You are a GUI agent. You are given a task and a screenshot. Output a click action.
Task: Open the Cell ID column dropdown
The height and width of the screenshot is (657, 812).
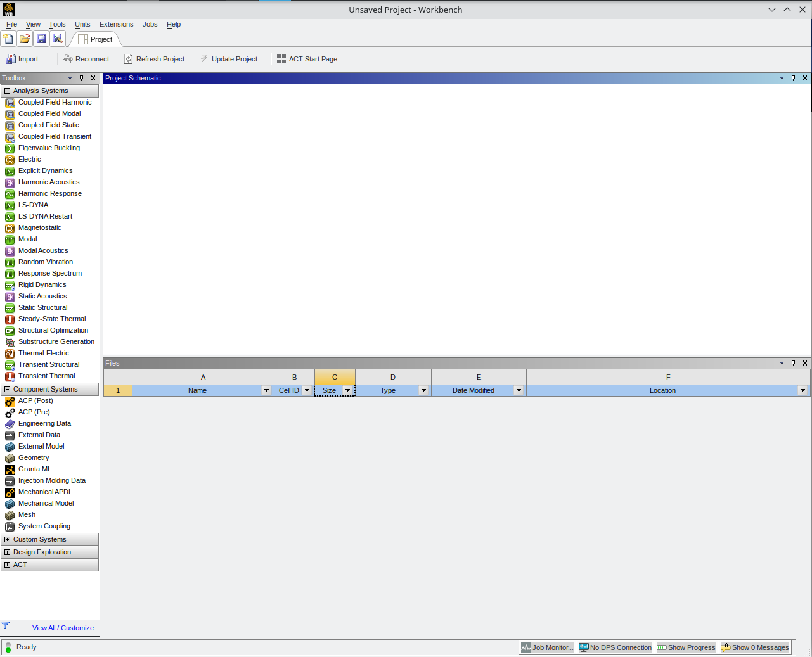[x=307, y=391]
